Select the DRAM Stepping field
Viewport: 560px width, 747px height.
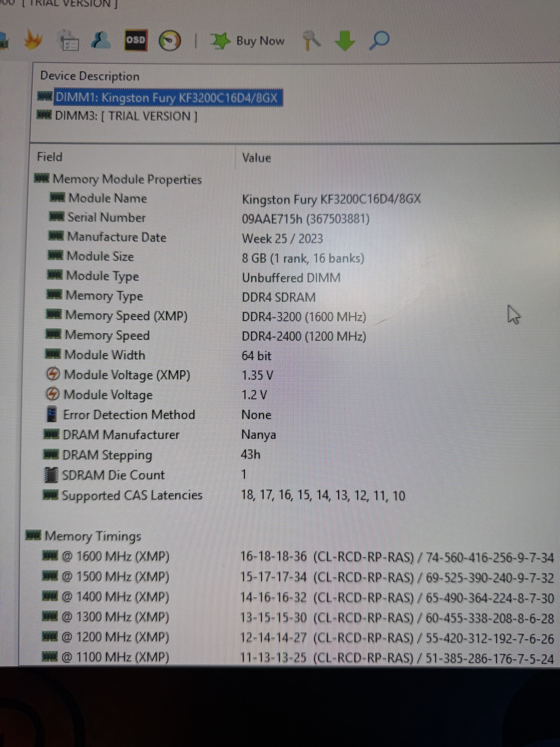point(107,455)
